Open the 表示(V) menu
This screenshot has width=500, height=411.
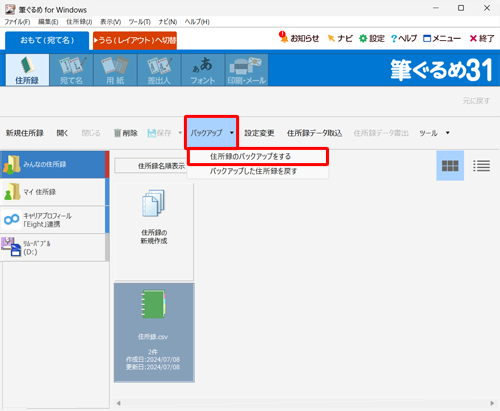tap(111, 22)
